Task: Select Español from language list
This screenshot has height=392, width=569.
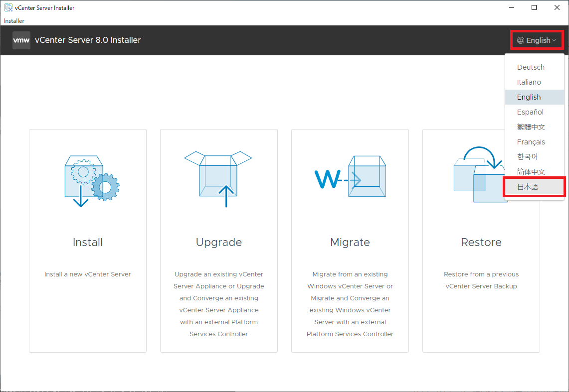Action: (535, 112)
